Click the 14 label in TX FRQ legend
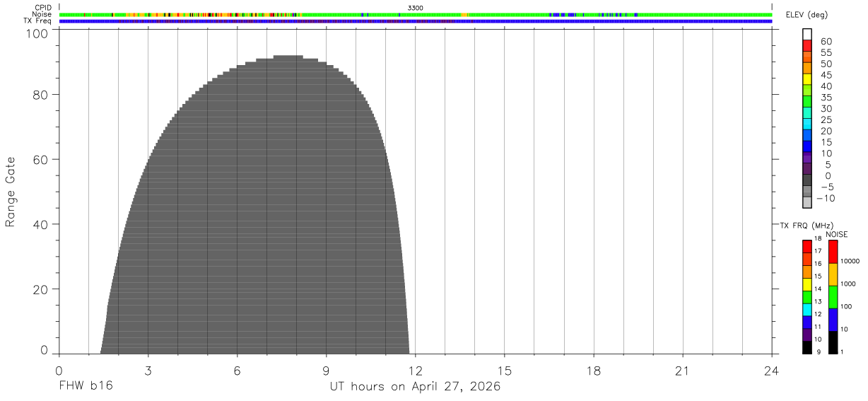The height and width of the screenshot is (401, 868). [817, 289]
